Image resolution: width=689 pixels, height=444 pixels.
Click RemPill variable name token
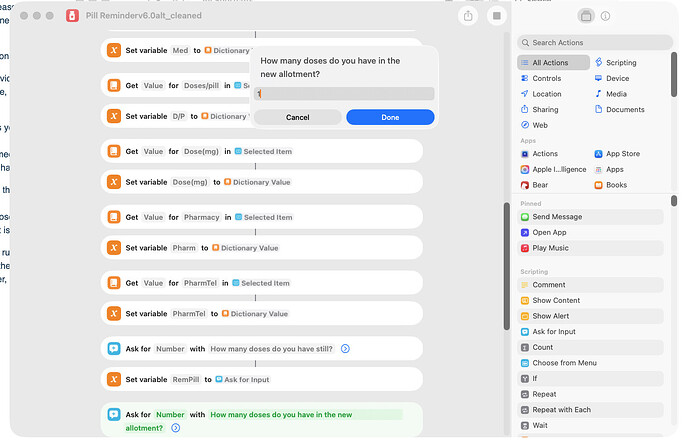coord(184,380)
